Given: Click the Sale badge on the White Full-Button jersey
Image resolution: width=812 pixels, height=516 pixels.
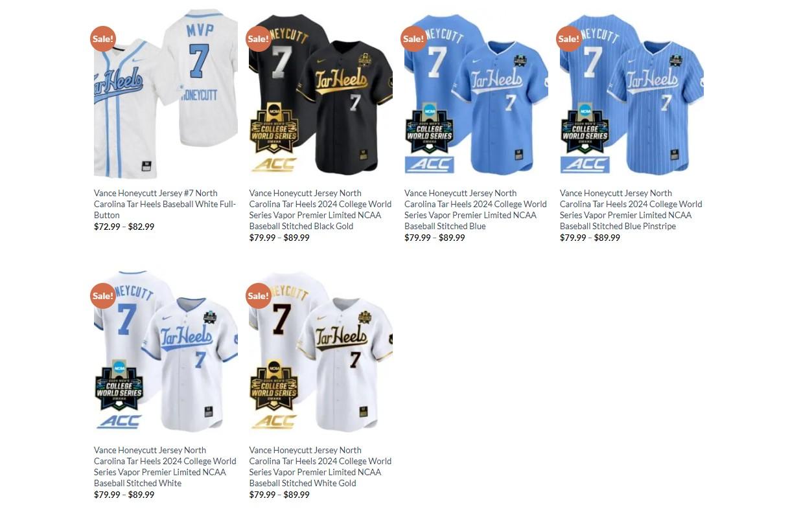Looking at the screenshot, I should [x=102, y=38].
